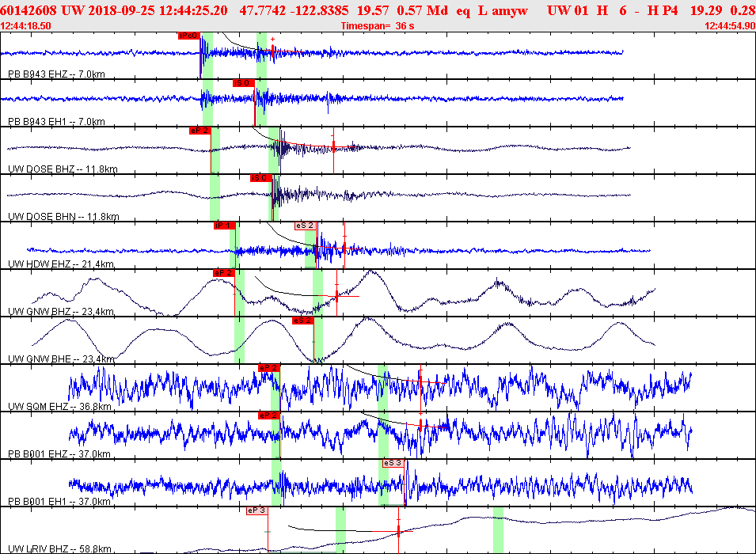Click the red coda marker on UW SQM EHZ trace

[420, 382]
